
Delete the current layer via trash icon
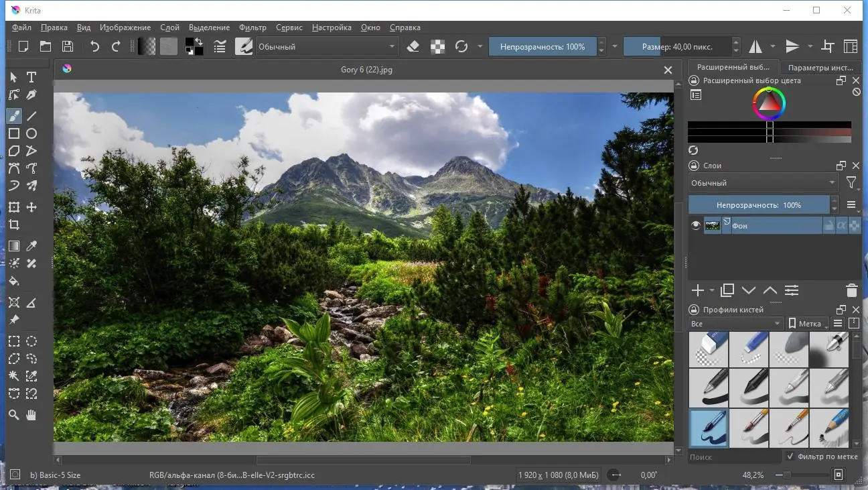[851, 290]
